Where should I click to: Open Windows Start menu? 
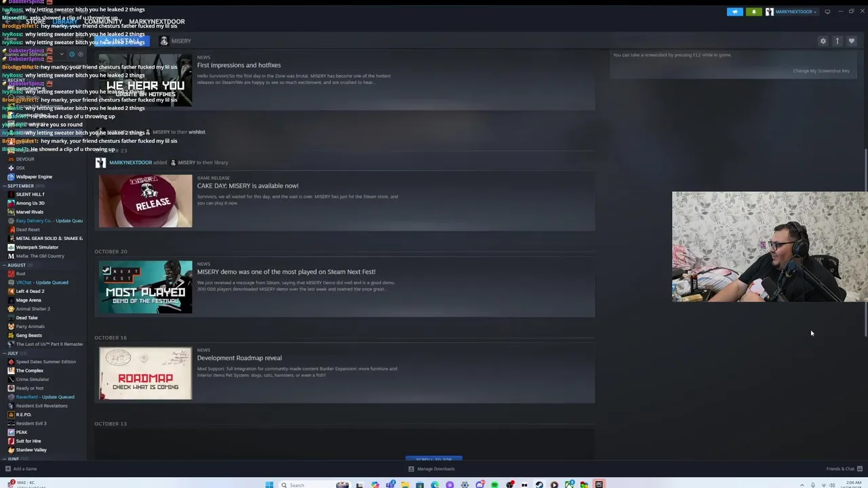(x=269, y=485)
